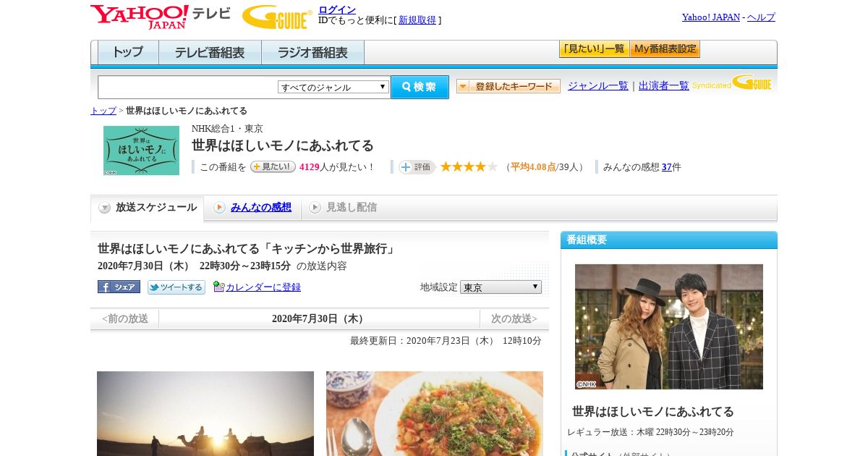Viewport: 868px width, 456px height.
Task: Click the レギュラー放送 schedule text
Action: click(650, 432)
